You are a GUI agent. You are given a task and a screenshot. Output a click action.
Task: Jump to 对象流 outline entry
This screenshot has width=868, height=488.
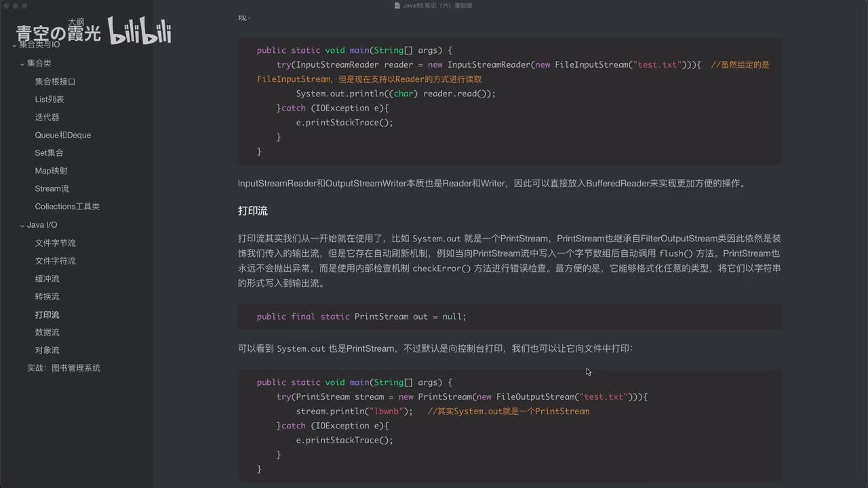click(x=47, y=350)
